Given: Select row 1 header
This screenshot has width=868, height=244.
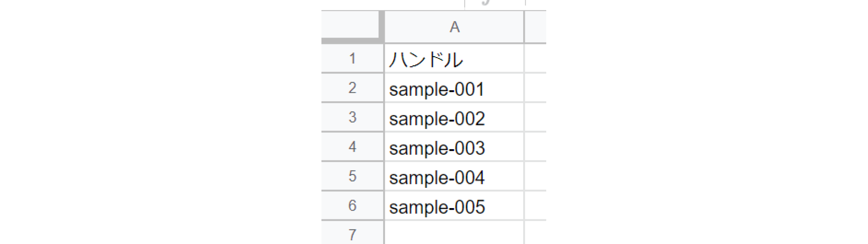Looking at the screenshot, I should click(x=352, y=58).
